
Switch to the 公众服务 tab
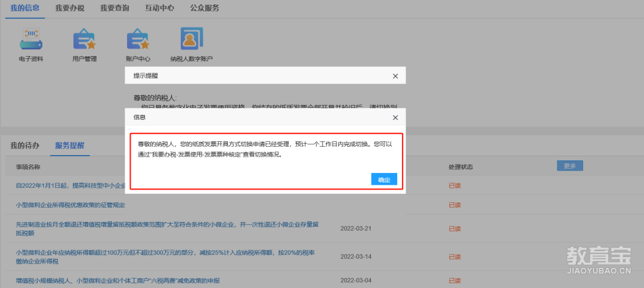205,8
